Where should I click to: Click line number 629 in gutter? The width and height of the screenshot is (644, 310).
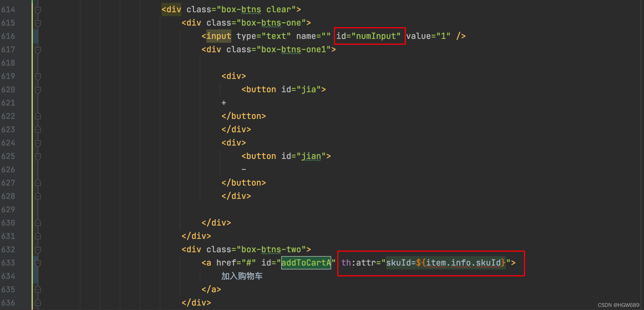click(8, 209)
